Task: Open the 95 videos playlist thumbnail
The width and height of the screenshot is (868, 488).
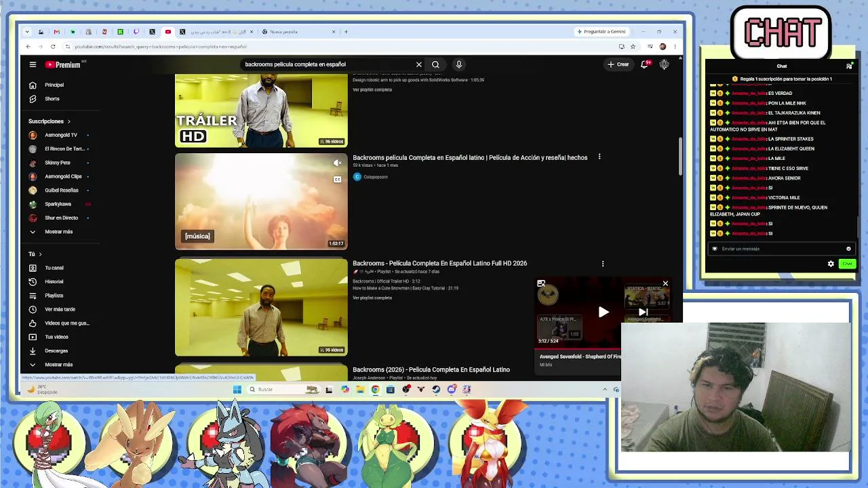Action: 261,308
